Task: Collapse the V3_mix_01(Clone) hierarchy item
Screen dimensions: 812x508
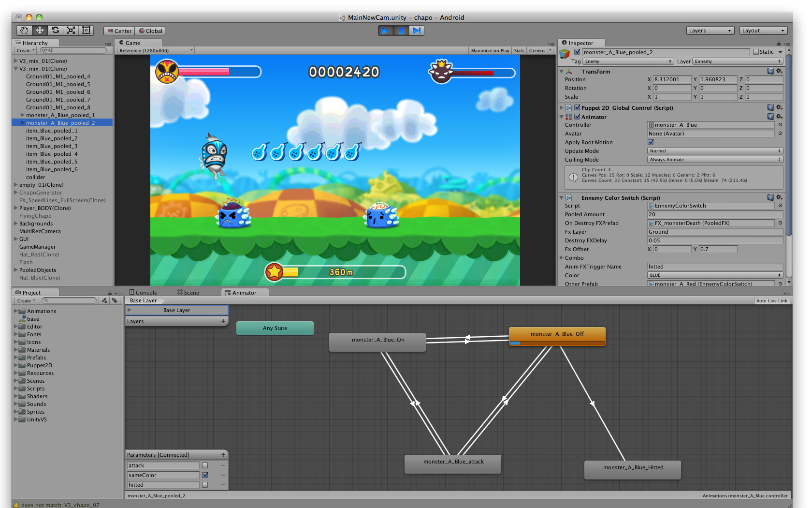Action: [16, 68]
